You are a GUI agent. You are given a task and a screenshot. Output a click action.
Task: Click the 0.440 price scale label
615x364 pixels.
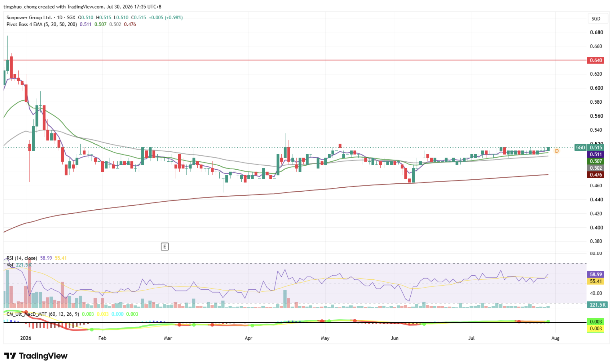coord(596,199)
